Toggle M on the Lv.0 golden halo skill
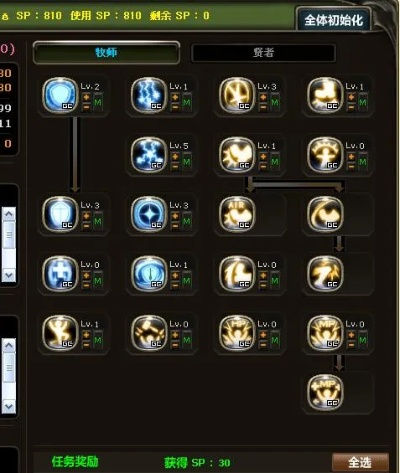 363,162
